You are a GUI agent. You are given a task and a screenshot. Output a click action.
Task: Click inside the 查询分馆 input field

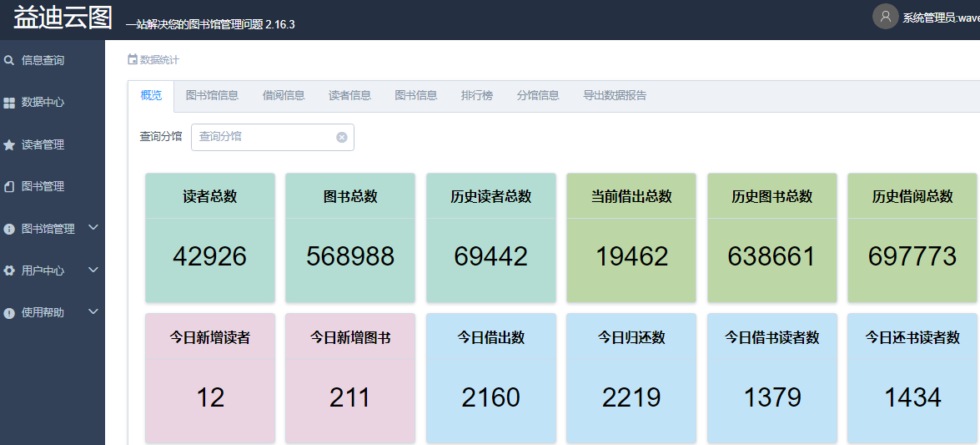point(263,137)
